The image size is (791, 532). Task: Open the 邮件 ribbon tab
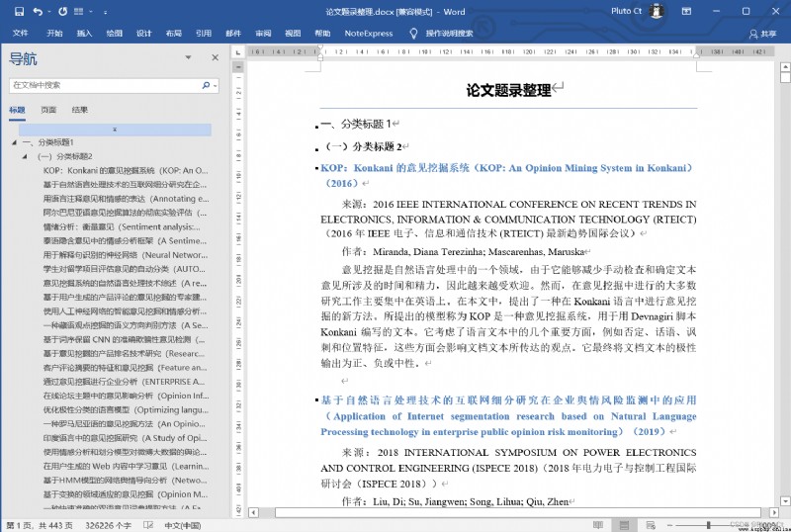[233, 34]
